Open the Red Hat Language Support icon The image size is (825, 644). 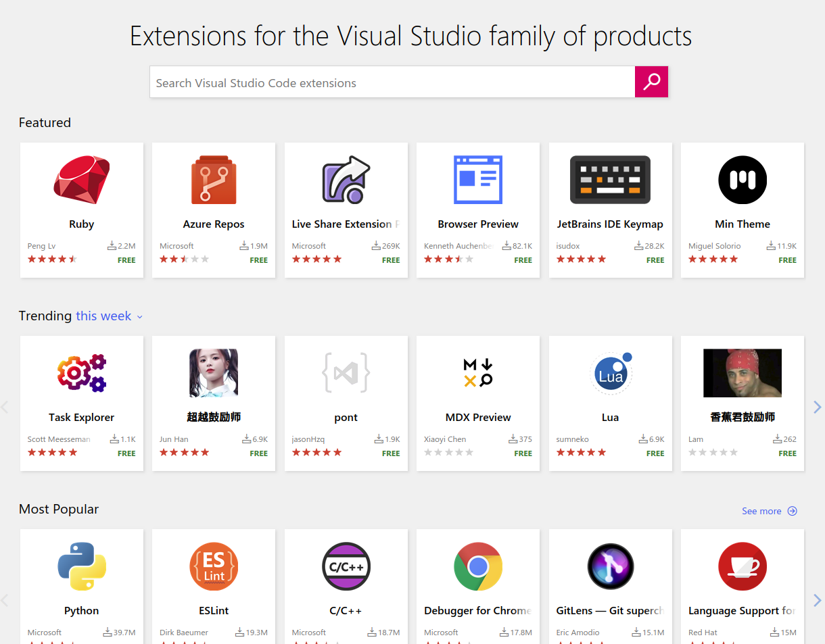click(x=742, y=566)
